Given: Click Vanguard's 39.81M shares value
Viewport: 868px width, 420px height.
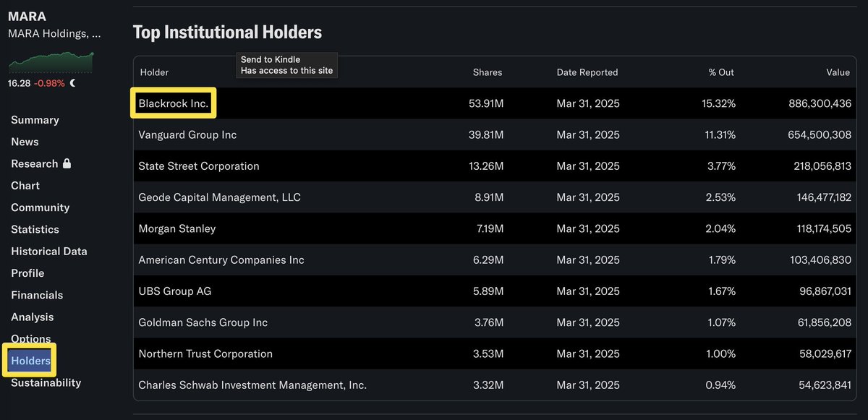Looking at the screenshot, I should point(486,134).
